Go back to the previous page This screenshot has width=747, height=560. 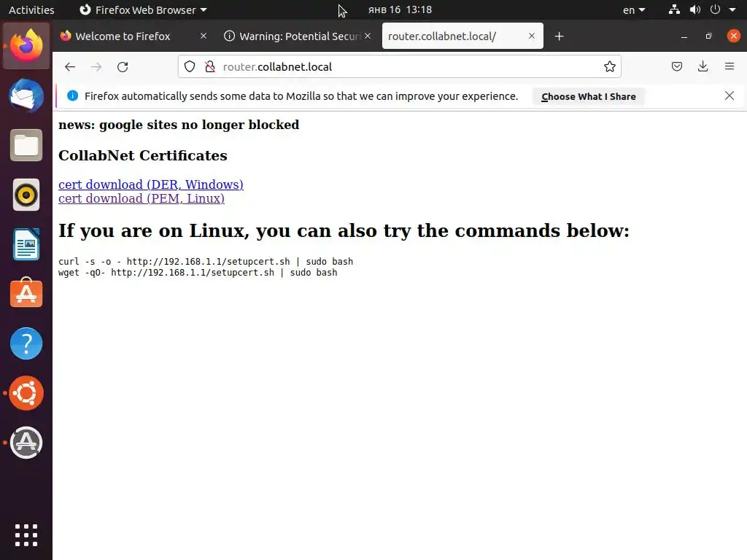70,66
